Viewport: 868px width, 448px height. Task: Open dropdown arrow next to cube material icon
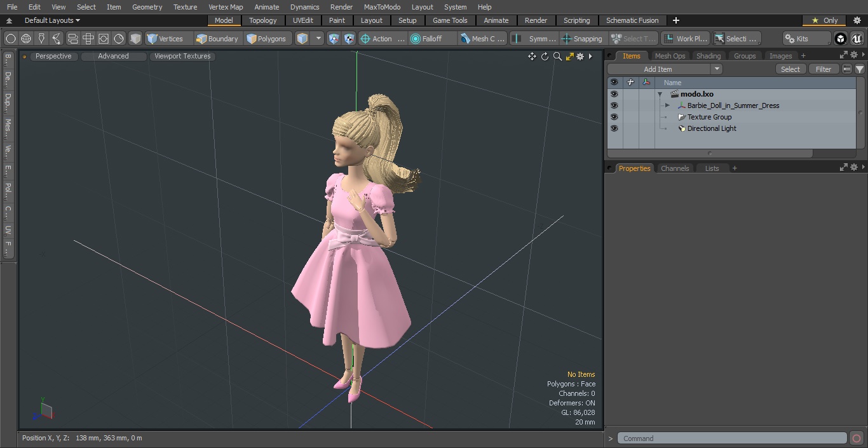319,39
